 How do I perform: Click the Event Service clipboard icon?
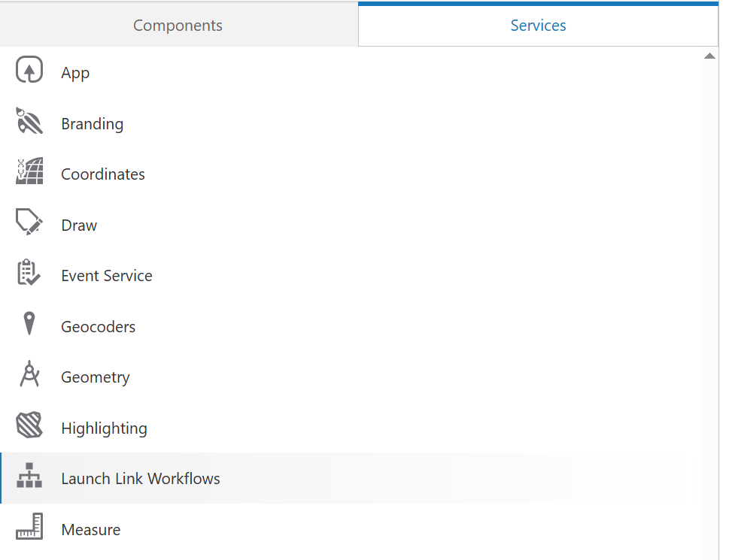[x=29, y=274]
